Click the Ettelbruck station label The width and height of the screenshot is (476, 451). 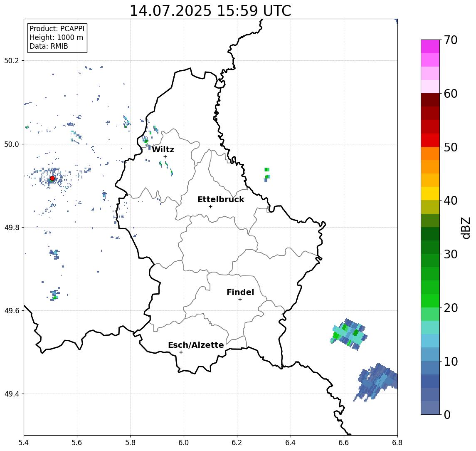(221, 199)
